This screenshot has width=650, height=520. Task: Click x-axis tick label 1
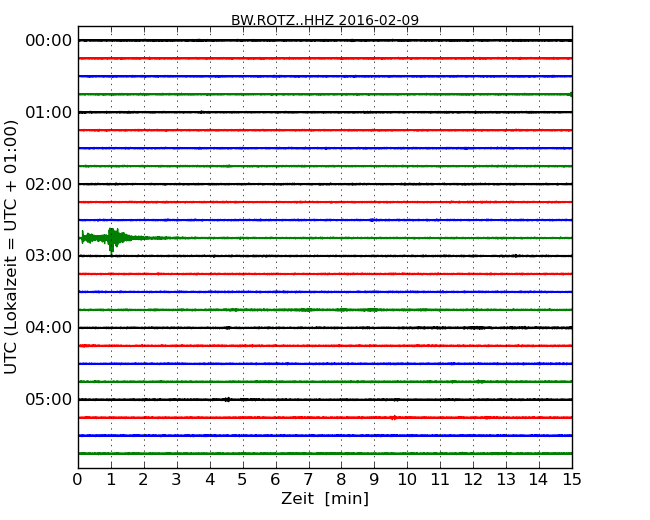(x=111, y=480)
